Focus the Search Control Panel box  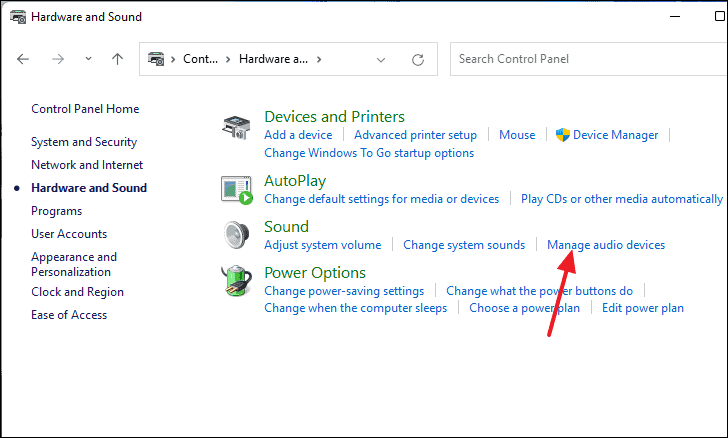pos(588,59)
